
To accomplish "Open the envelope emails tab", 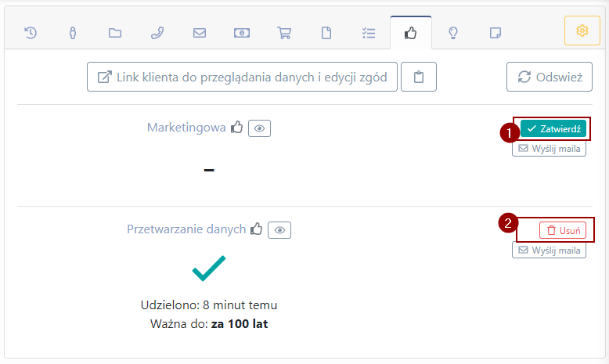I will (x=200, y=33).
